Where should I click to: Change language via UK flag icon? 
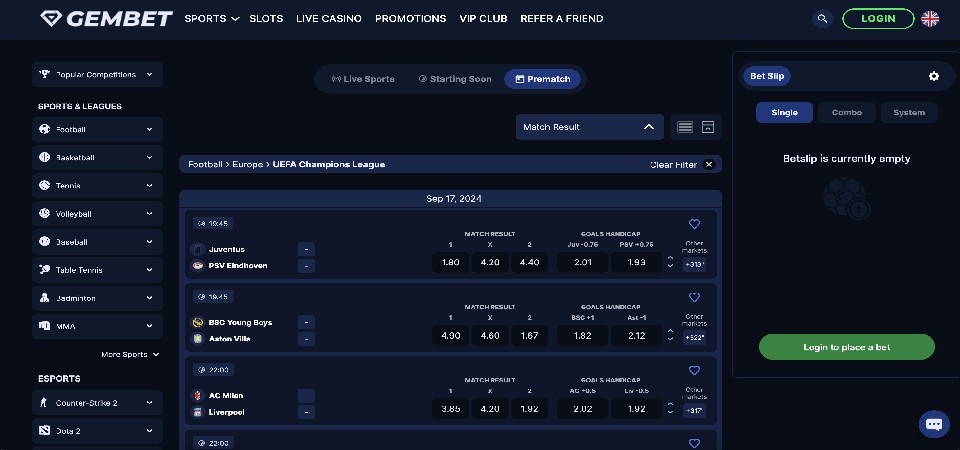(929, 19)
